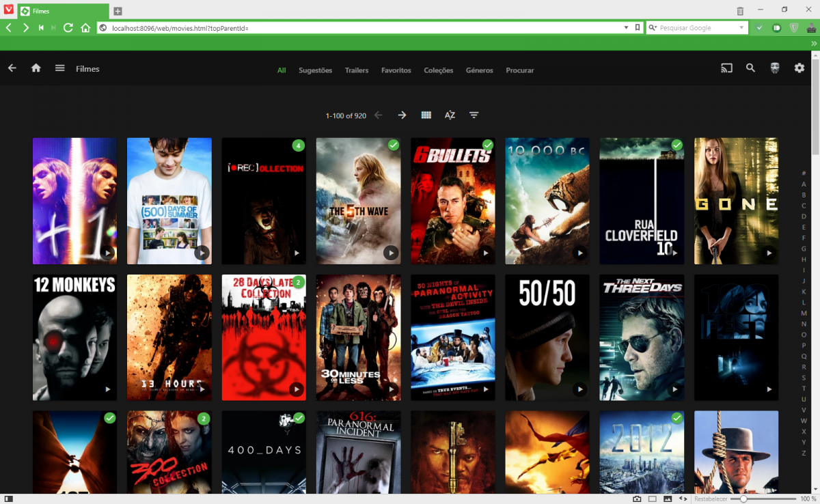The image size is (820, 504).
Task: Toggle watched mark on The 5th Wave
Action: [394, 145]
